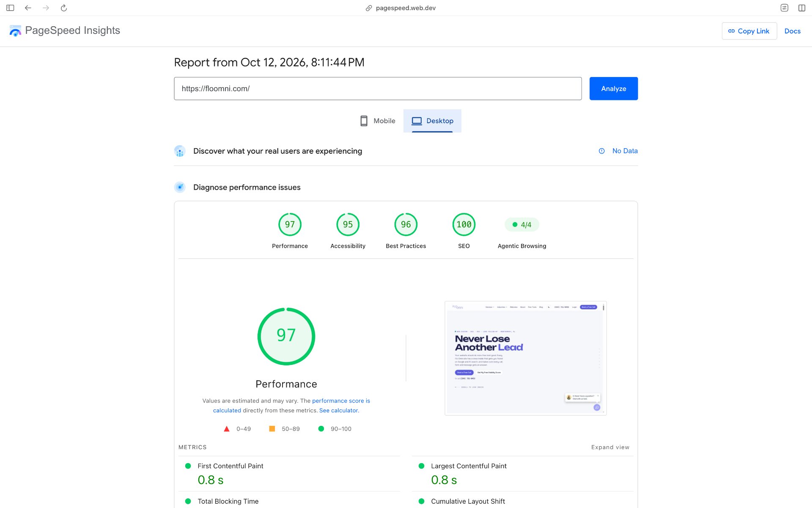
Task: Click the URL input field with floomni.com
Action: (x=378, y=88)
